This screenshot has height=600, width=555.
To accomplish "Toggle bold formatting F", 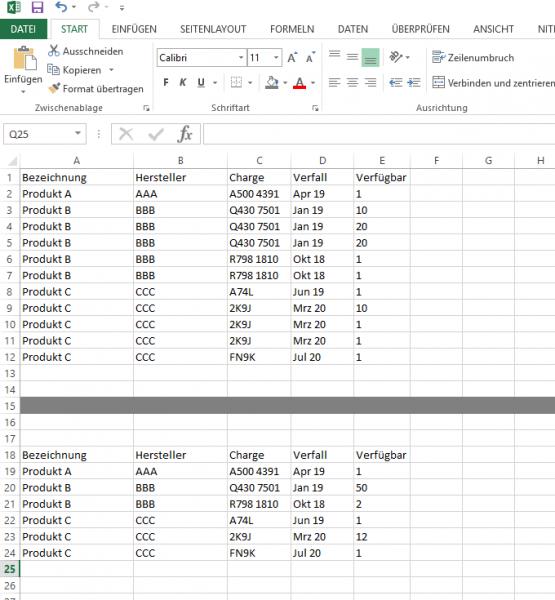I will tap(166, 82).
